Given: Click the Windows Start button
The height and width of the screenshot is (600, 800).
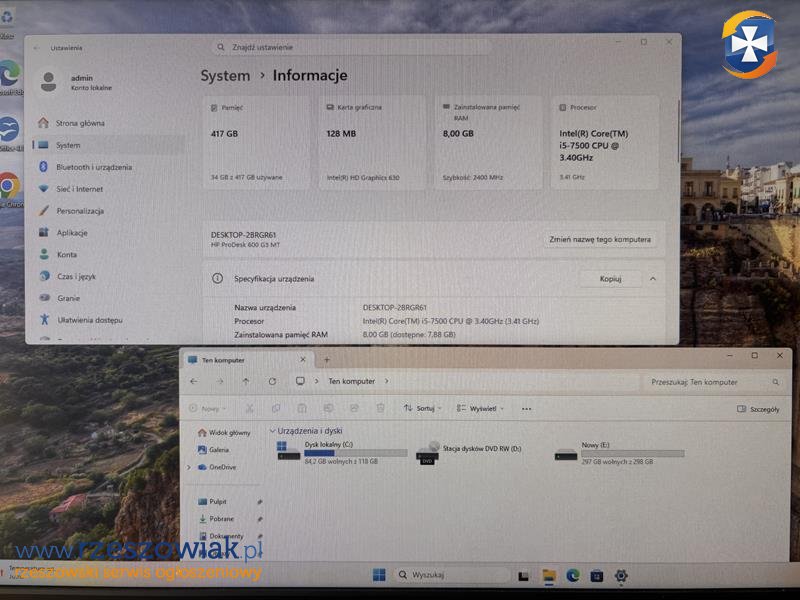Looking at the screenshot, I should click(x=379, y=575).
